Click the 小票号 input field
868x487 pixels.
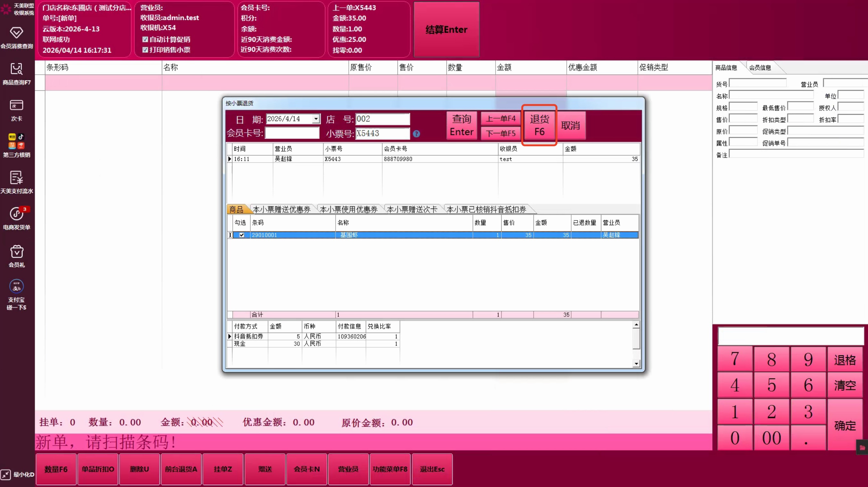[x=382, y=133]
